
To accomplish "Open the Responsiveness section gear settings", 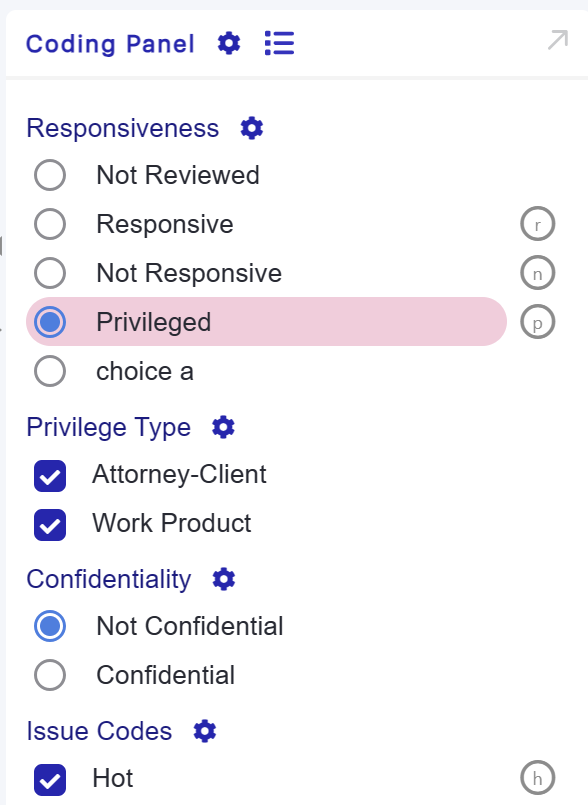I will coord(252,128).
